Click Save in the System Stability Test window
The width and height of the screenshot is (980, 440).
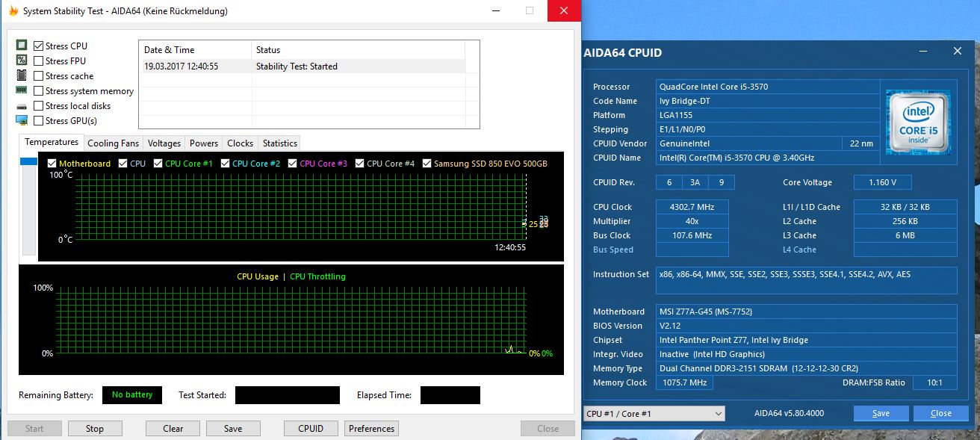click(233, 429)
